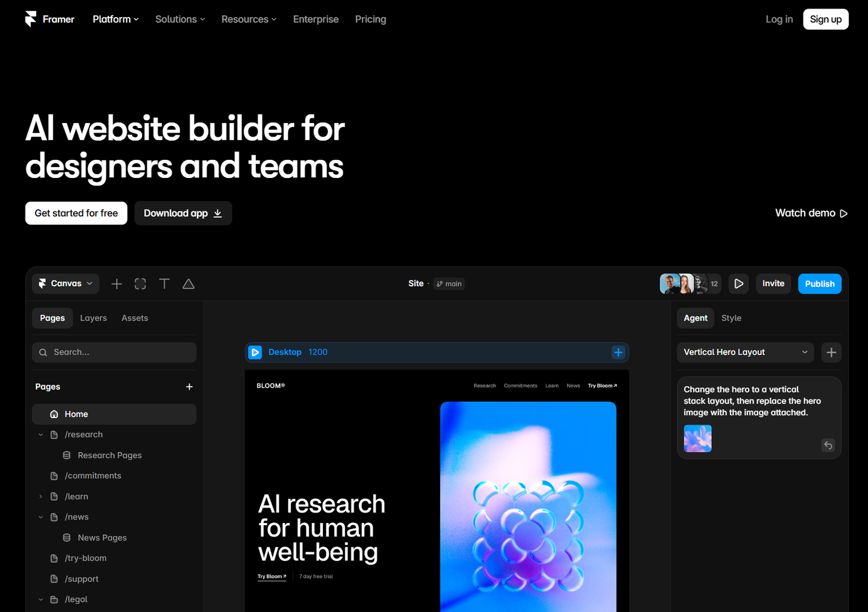Click the Watch demo link

tap(811, 213)
